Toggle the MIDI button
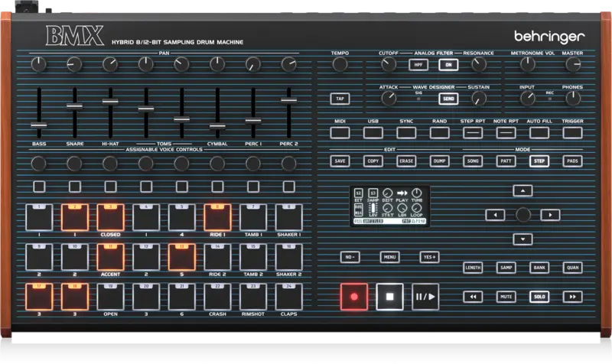This screenshot has width=612, height=364. click(340, 132)
